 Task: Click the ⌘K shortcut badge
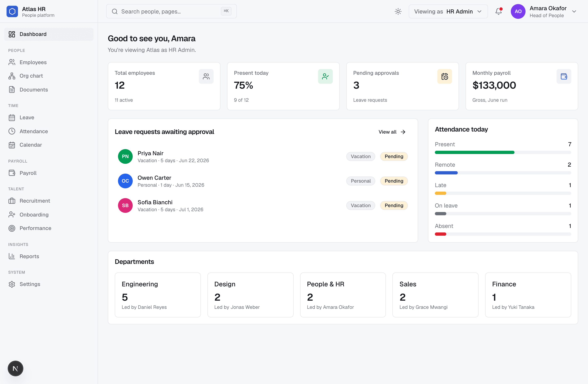[226, 11]
